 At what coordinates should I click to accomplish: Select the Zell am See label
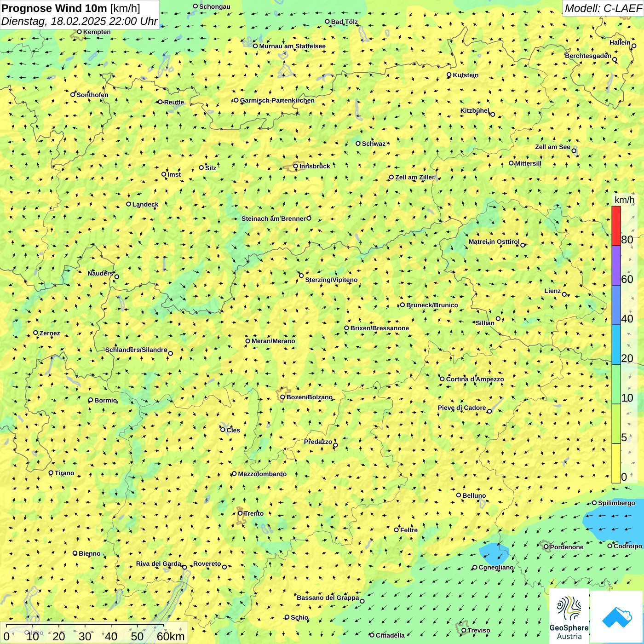(552, 147)
